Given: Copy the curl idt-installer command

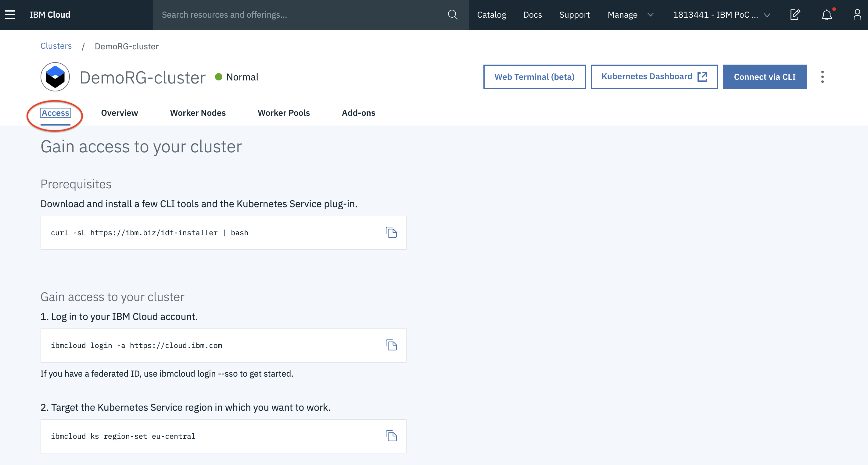Looking at the screenshot, I should 391,232.
